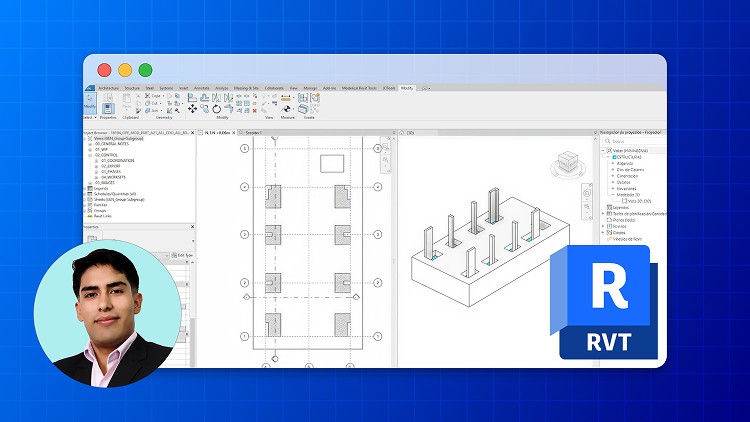The image size is (750, 422).
Task: Open the Properties palette button
Action: (x=108, y=109)
